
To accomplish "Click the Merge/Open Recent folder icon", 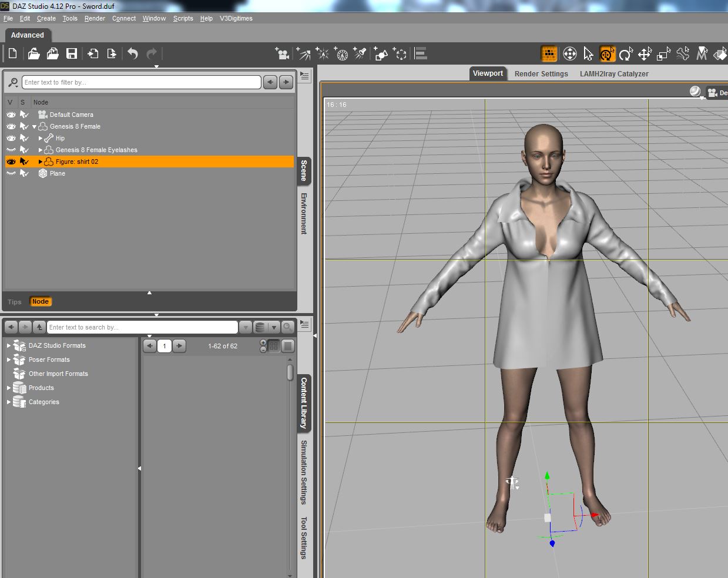I will pos(52,54).
